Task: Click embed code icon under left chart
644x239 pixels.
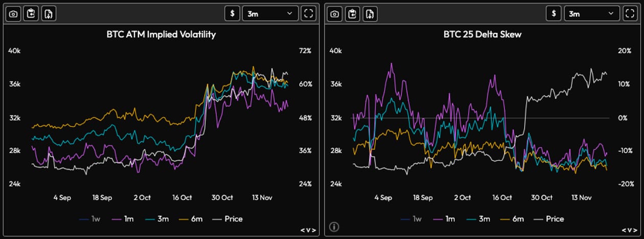Action: coord(308,230)
